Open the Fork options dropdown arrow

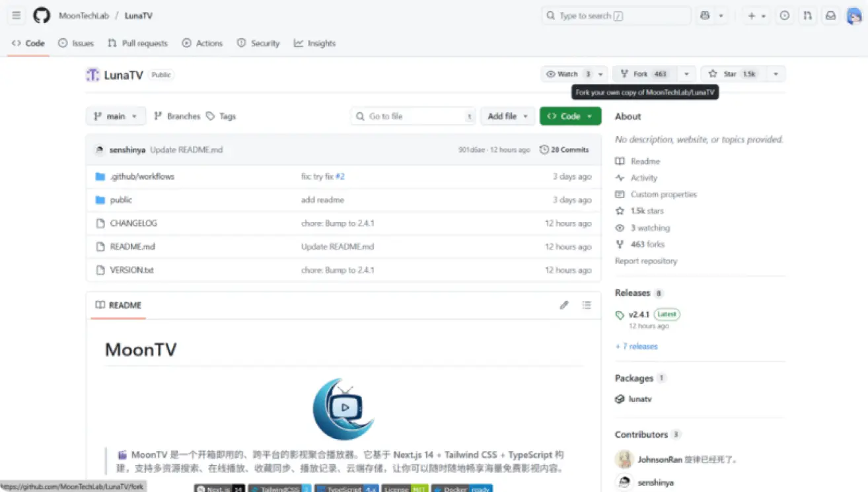pyautogui.click(x=686, y=74)
